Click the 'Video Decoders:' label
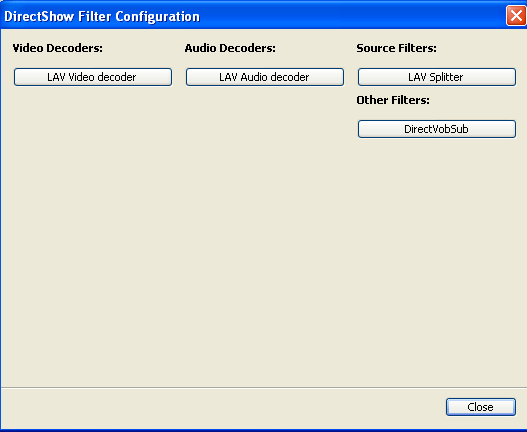The height and width of the screenshot is (432, 527). coord(57,48)
